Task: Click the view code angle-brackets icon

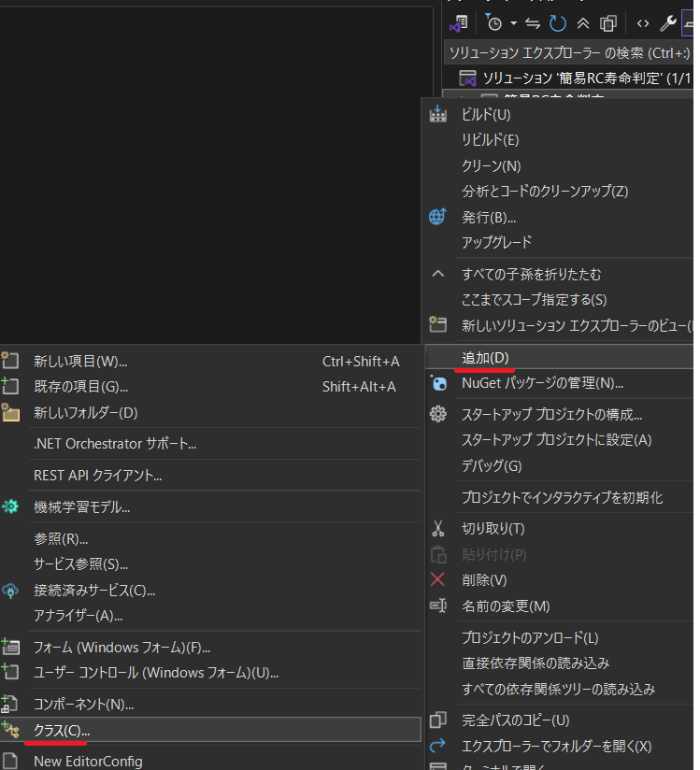Action: [x=643, y=23]
